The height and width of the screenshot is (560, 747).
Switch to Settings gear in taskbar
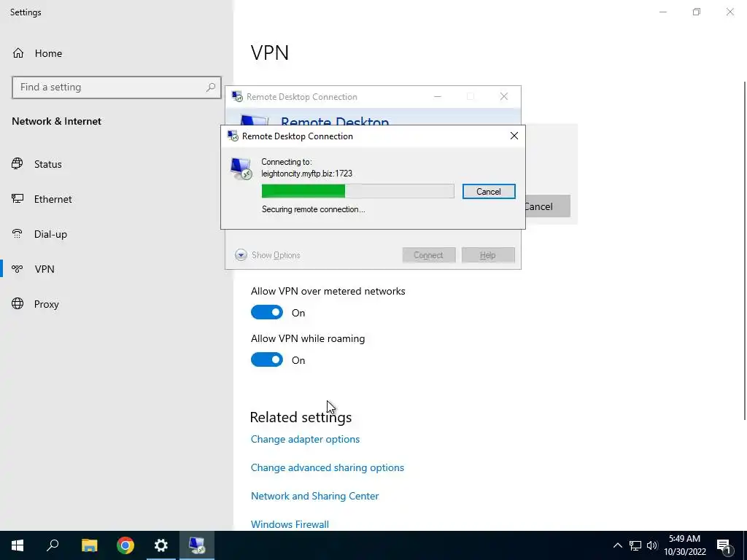161,545
